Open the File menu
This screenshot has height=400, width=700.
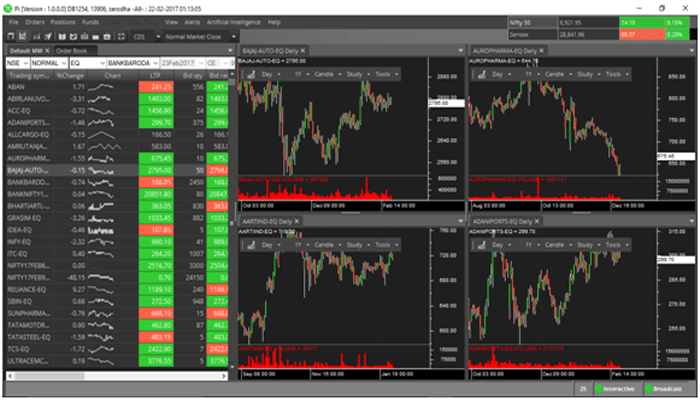click(14, 22)
